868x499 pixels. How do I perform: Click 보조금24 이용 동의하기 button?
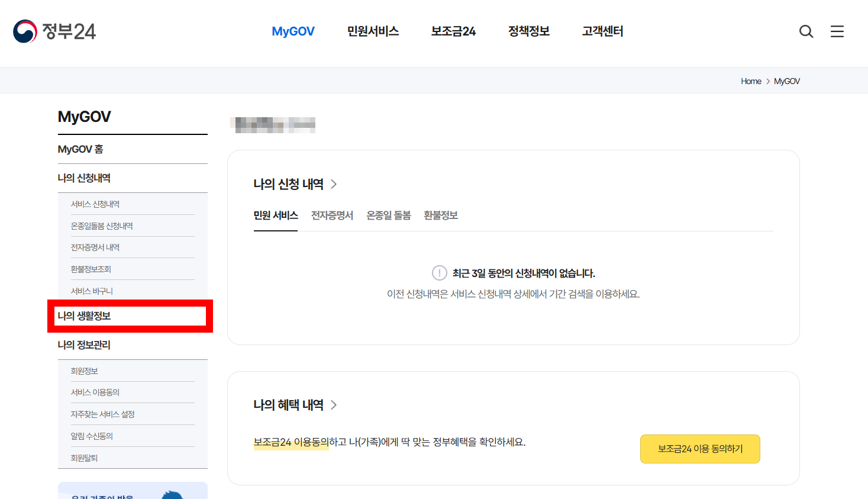pos(700,449)
